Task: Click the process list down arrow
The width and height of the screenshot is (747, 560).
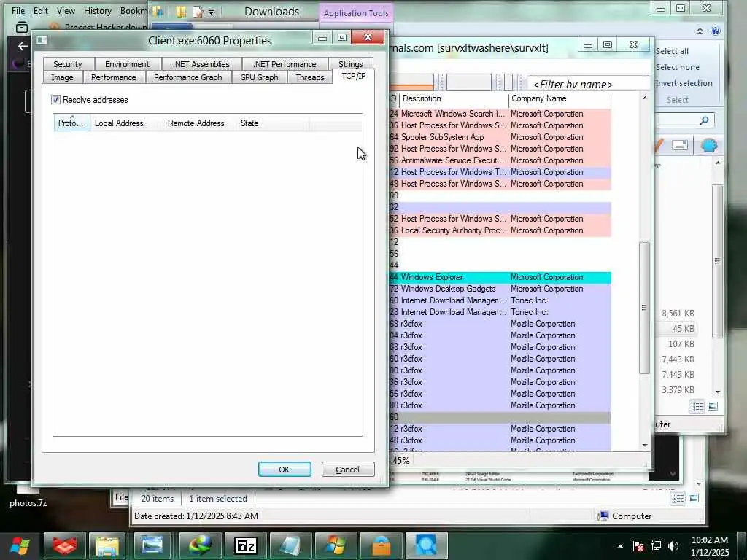Action: tap(645, 446)
